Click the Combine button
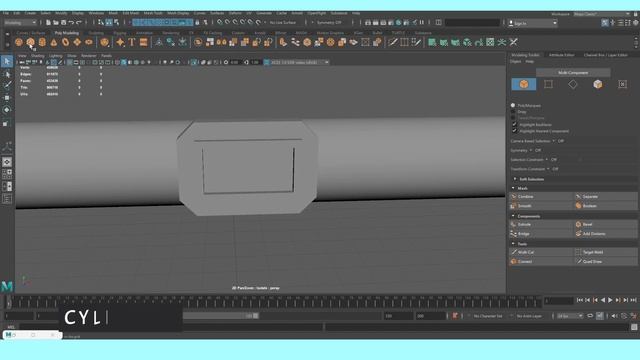 pos(541,197)
